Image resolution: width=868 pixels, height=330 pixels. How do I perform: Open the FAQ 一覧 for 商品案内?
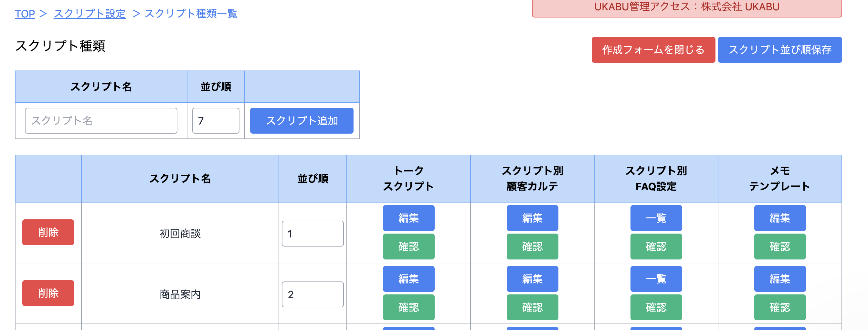656,279
